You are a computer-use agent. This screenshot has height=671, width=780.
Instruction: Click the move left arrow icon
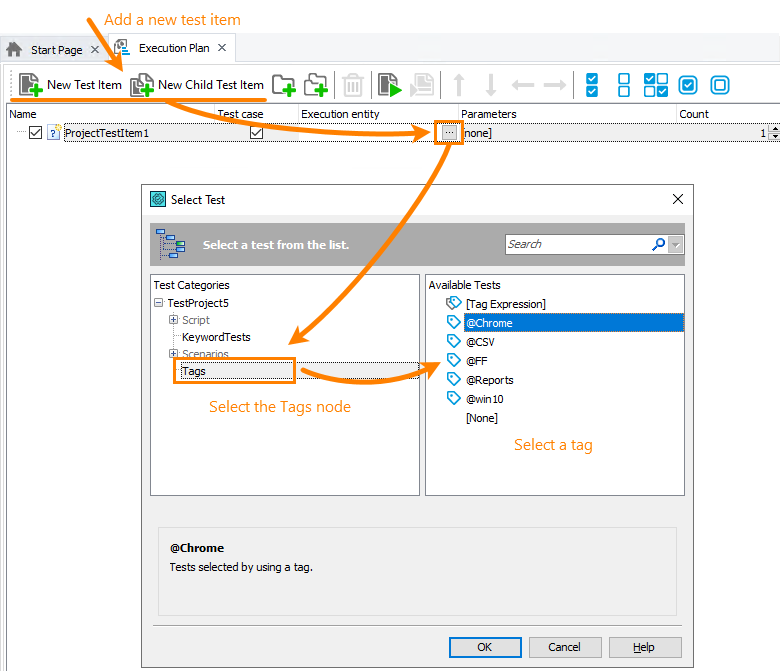(522, 85)
